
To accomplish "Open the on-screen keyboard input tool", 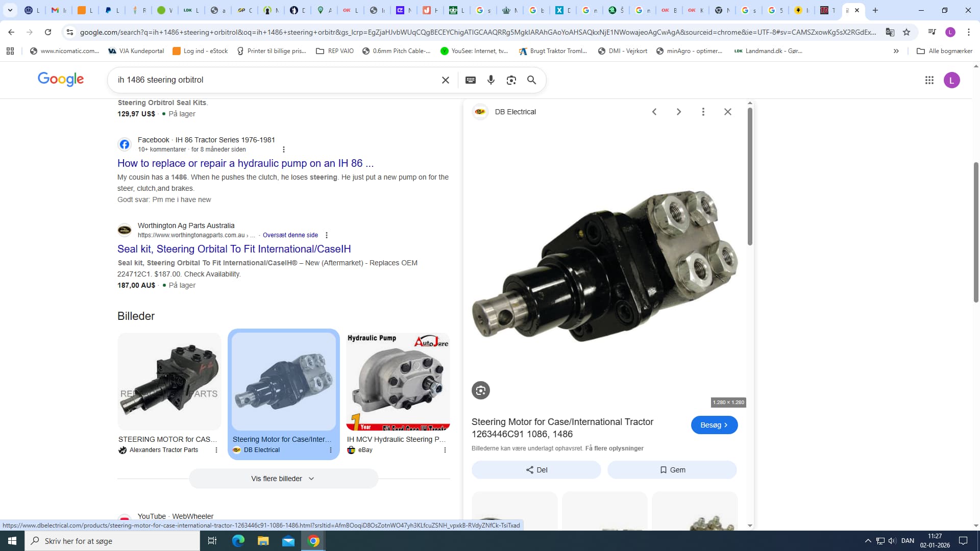I will 471,80.
